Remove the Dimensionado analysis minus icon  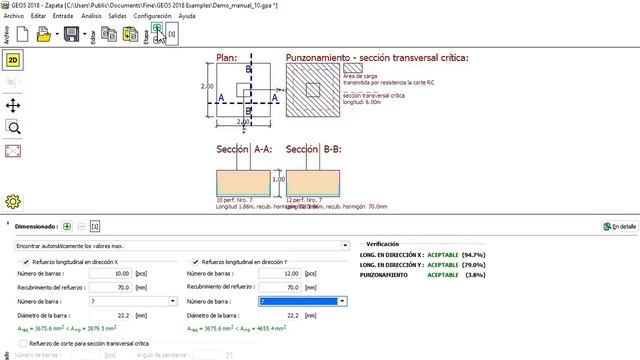coord(81,227)
